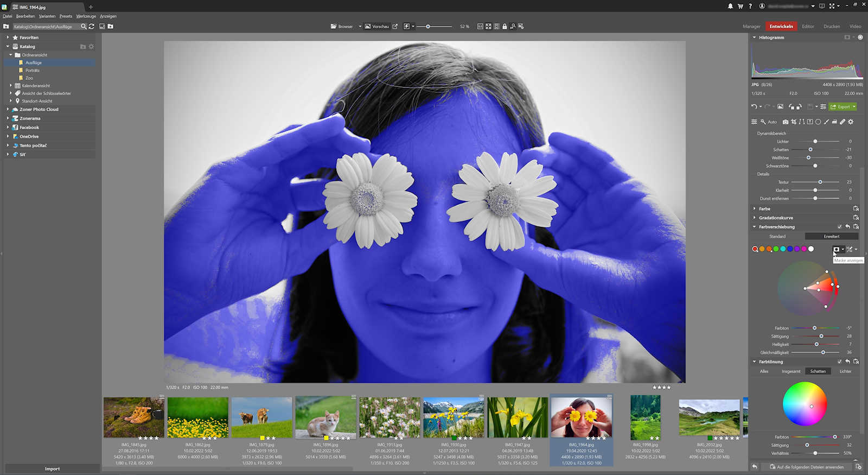Select the IMG_1896.jpg kitten thumbnail
The height and width of the screenshot is (475, 868).
(x=325, y=417)
